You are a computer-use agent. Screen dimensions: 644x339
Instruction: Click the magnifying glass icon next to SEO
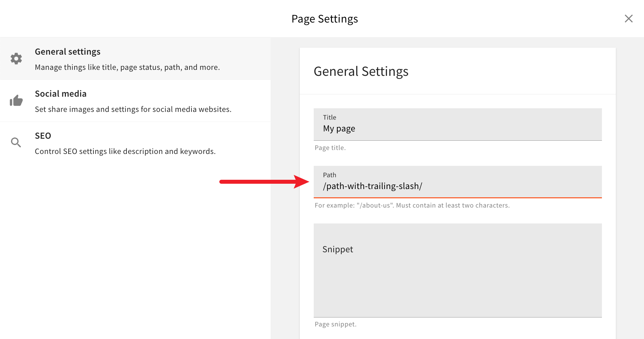tap(16, 142)
